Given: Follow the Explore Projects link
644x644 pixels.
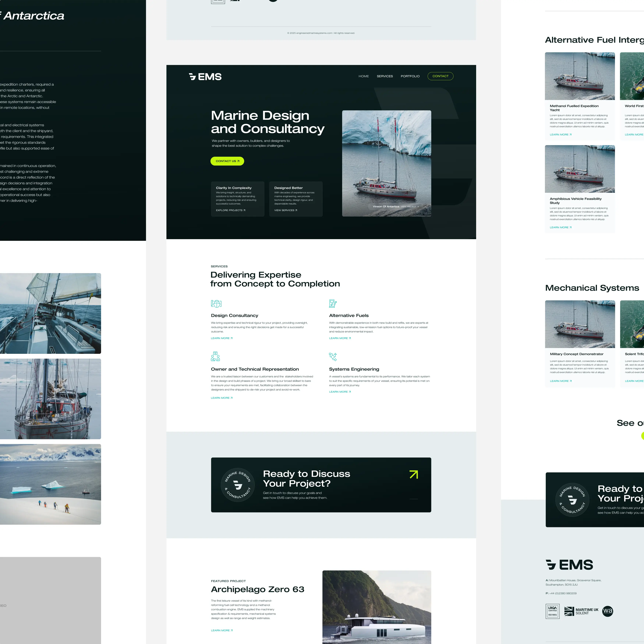Looking at the screenshot, I should (x=230, y=210).
